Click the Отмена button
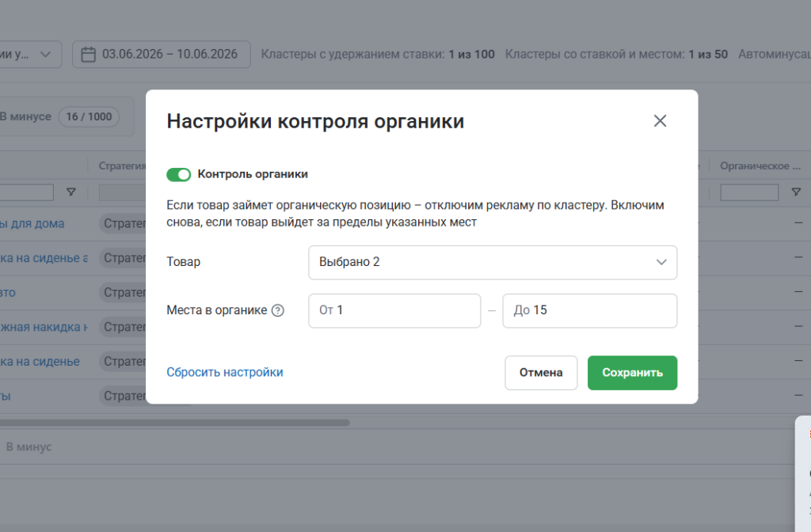 (x=541, y=373)
